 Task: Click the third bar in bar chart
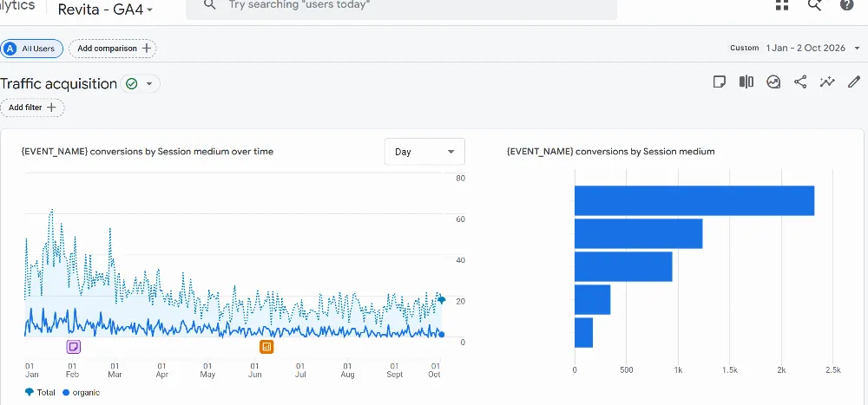tap(623, 267)
